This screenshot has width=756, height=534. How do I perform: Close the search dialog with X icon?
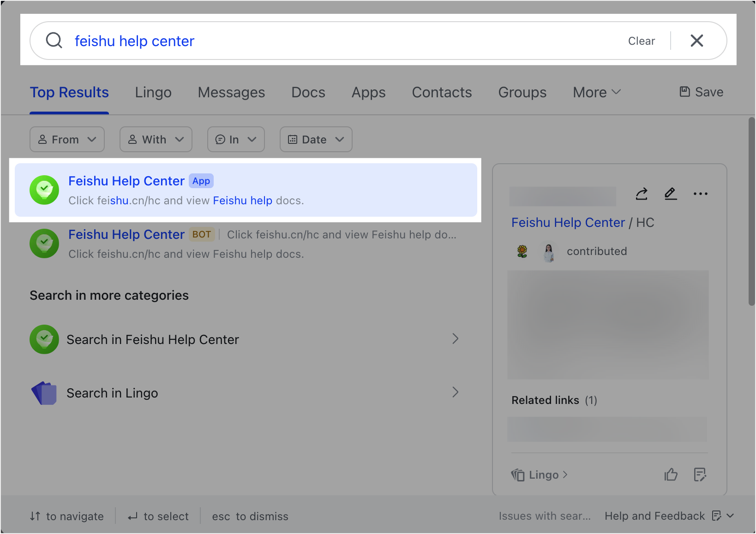(x=696, y=41)
